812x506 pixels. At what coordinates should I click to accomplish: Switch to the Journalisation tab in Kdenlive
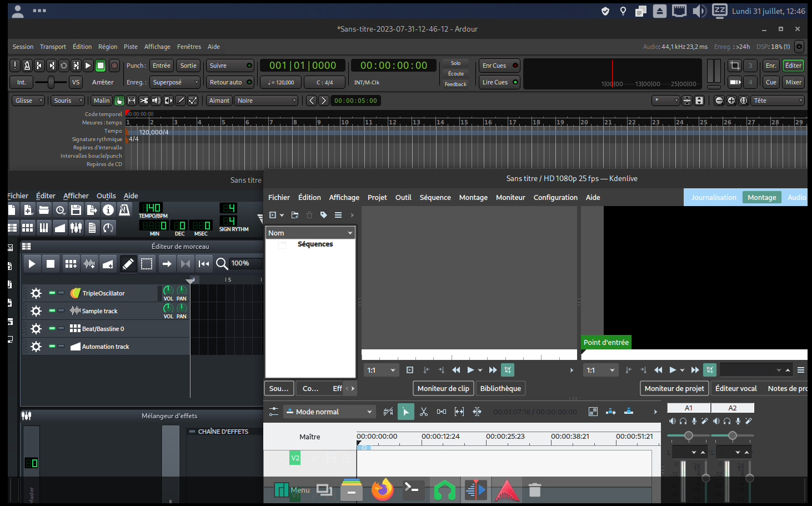(713, 197)
